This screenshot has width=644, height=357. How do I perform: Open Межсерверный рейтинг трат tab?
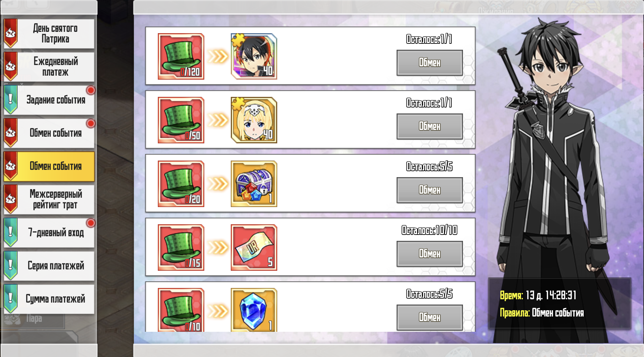pos(49,199)
